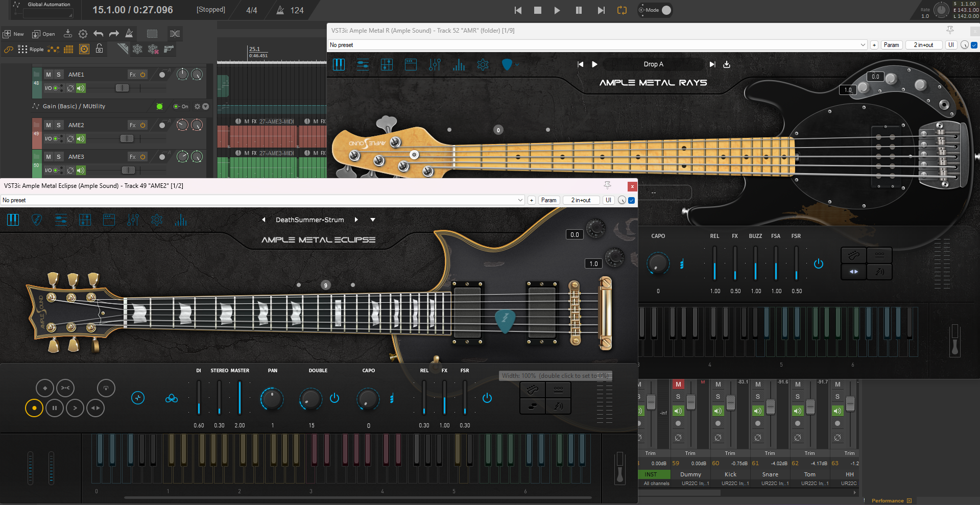Screen dimensions: 980x505
Task: Click the Eclipse pause circle button
Action: coord(55,408)
